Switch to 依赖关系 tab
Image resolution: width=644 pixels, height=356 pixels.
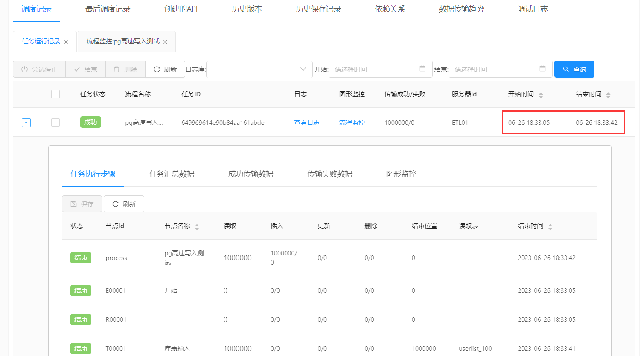point(389,9)
